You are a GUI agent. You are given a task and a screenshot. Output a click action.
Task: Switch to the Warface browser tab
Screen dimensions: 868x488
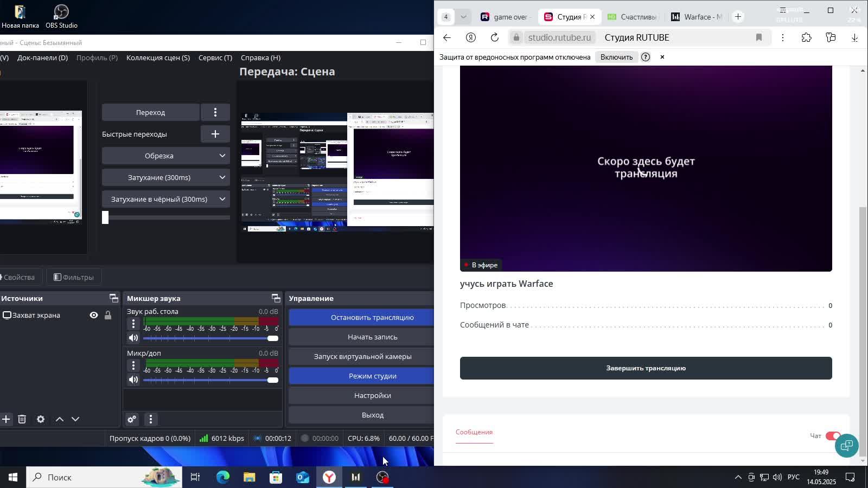coord(697,17)
